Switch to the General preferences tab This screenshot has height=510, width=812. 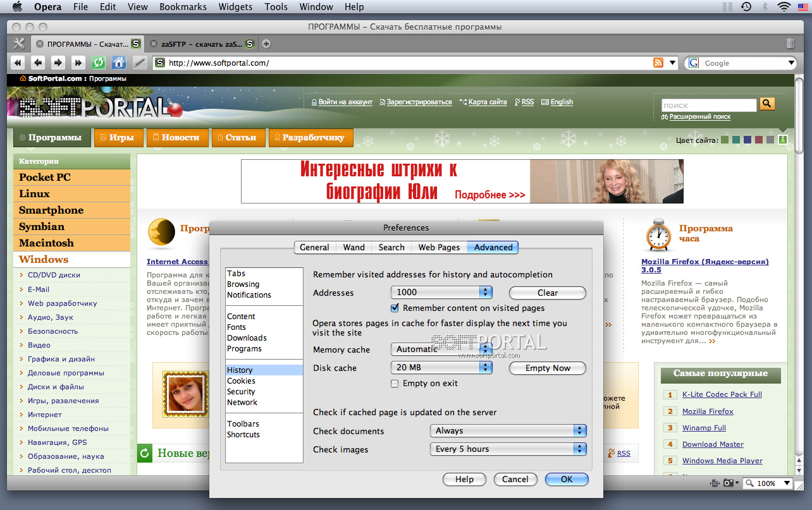pyautogui.click(x=314, y=247)
